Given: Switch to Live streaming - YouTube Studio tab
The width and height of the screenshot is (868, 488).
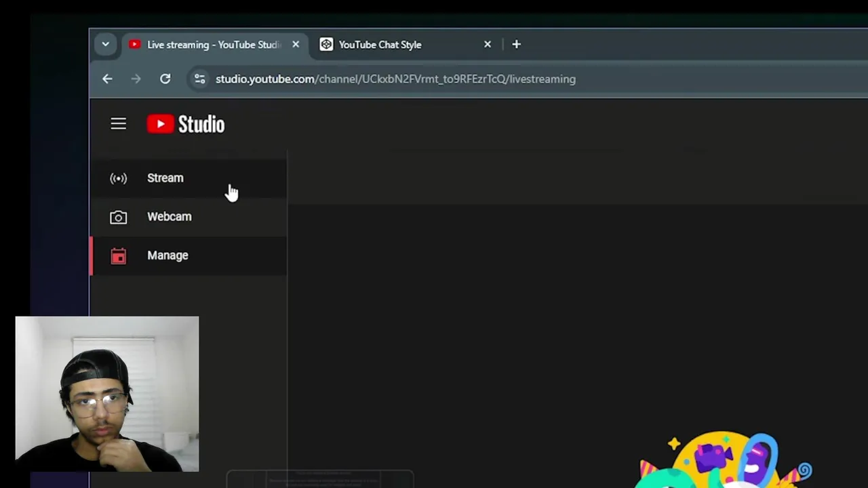Looking at the screenshot, I should (x=214, y=45).
